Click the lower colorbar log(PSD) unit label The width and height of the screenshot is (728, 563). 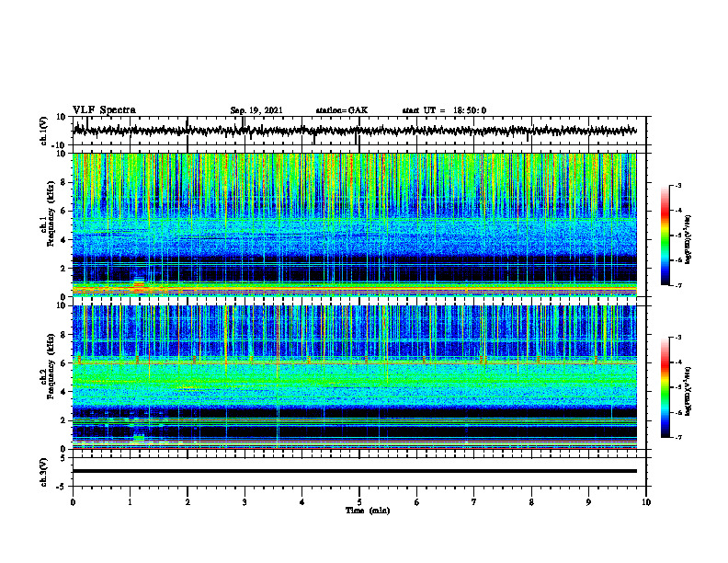[x=688, y=391]
